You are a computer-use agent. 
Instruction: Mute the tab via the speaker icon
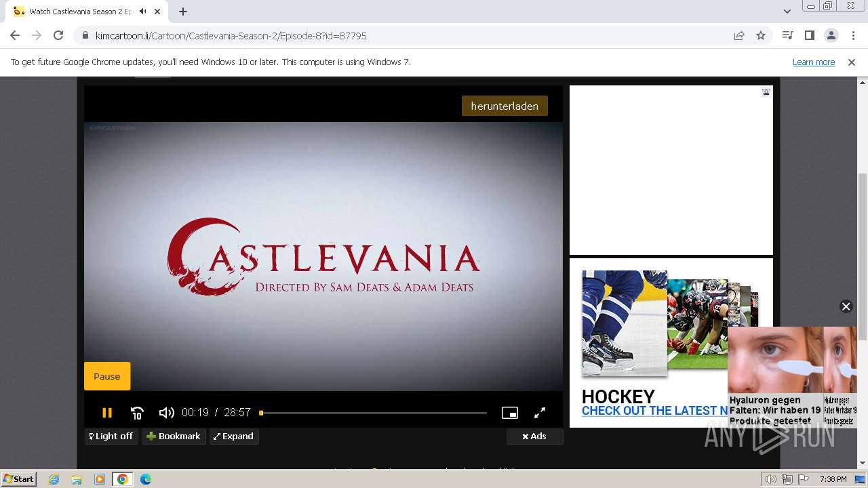(142, 12)
